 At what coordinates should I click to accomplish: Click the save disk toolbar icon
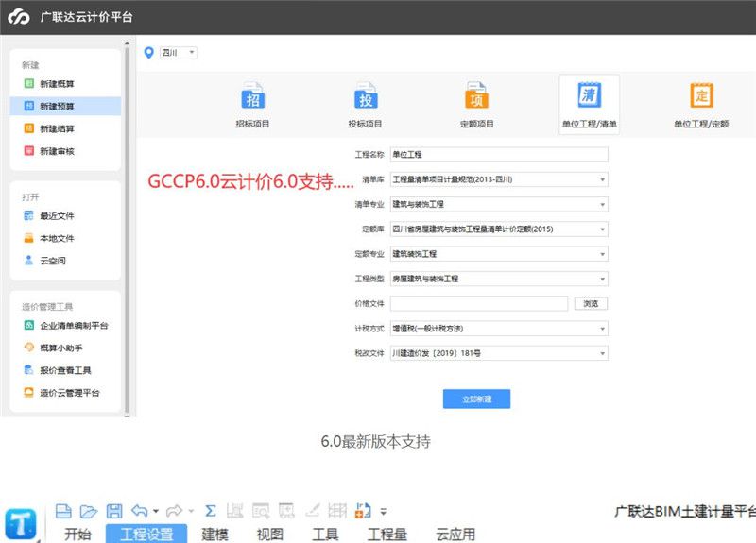pos(114,511)
